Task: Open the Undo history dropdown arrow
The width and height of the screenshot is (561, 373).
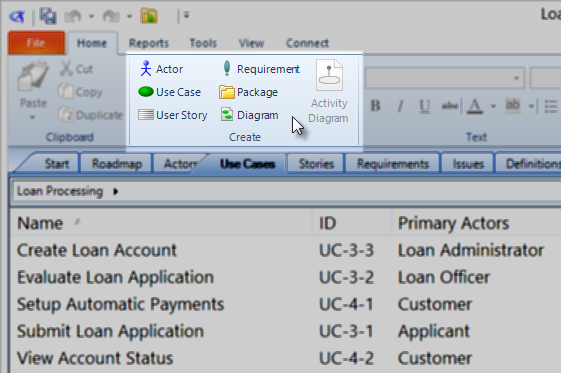Action: click(x=91, y=16)
